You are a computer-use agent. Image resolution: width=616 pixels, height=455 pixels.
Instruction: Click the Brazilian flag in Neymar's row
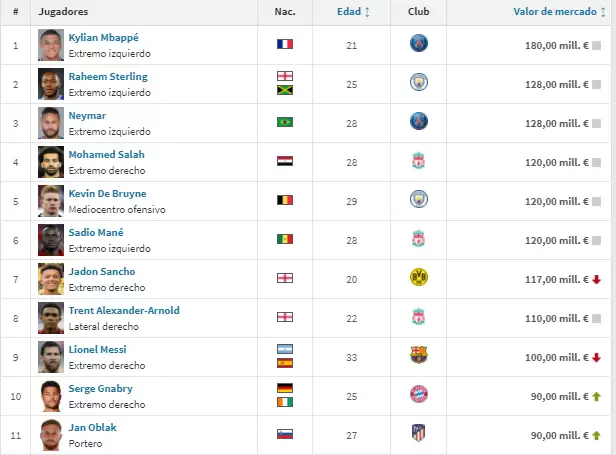click(x=284, y=123)
